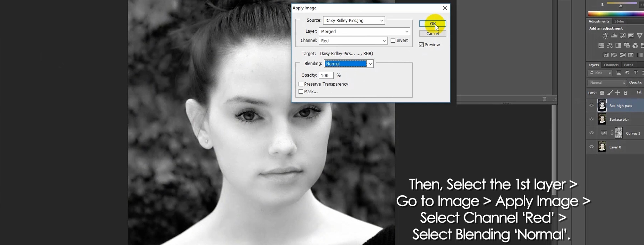Hide Layer 0 with eye icon
The width and height of the screenshot is (644, 245).
(x=591, y=147)
